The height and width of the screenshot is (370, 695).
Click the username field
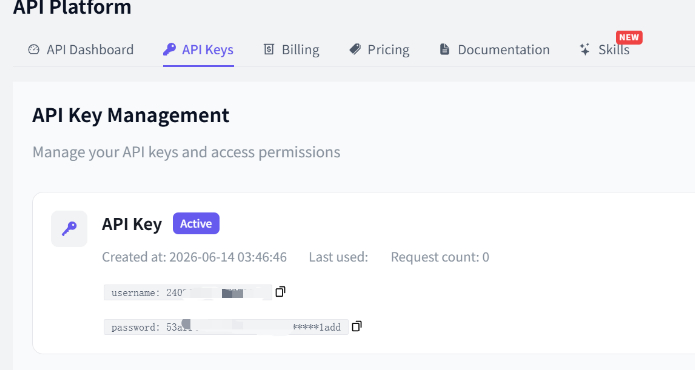(188, 292)
